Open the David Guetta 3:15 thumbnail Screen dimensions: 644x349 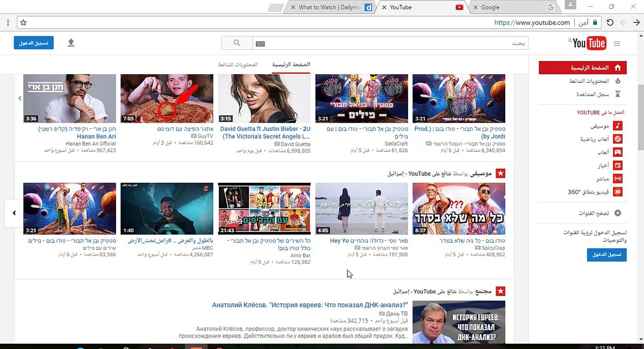[264, 98]
